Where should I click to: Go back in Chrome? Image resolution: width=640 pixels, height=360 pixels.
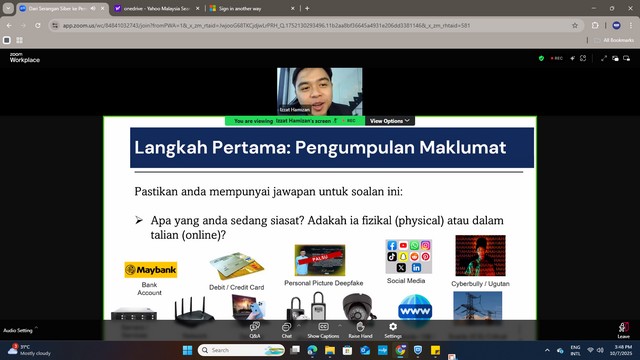click(x=9, y=25)
